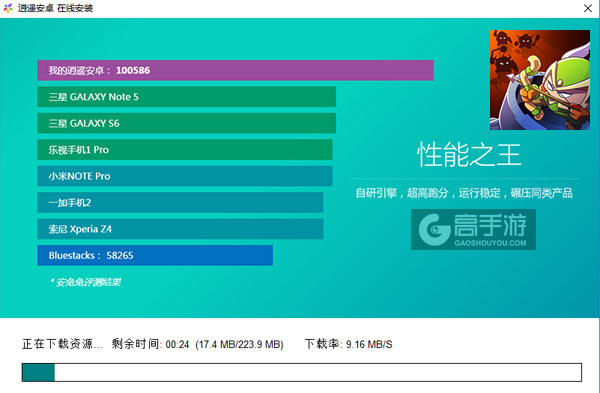
Task: Select the 三星 GALAXY Note 5 bar
Action: click(x=186, y=97)
